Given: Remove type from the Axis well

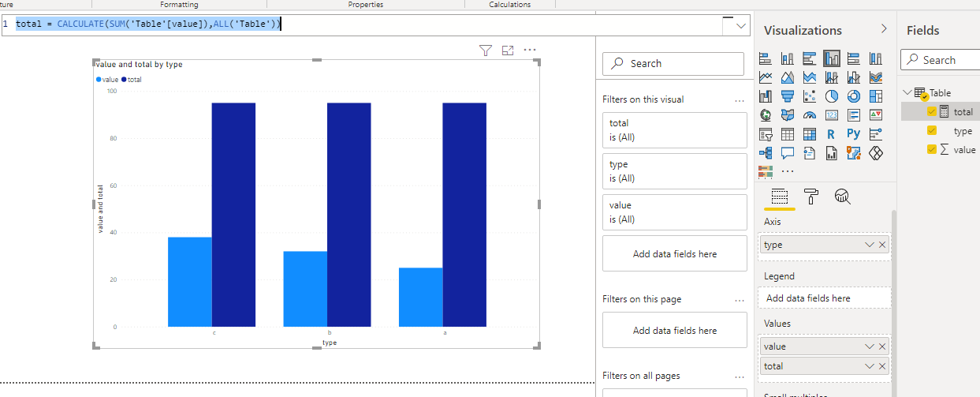Looking at the screenshot, I should click(882, 245).
